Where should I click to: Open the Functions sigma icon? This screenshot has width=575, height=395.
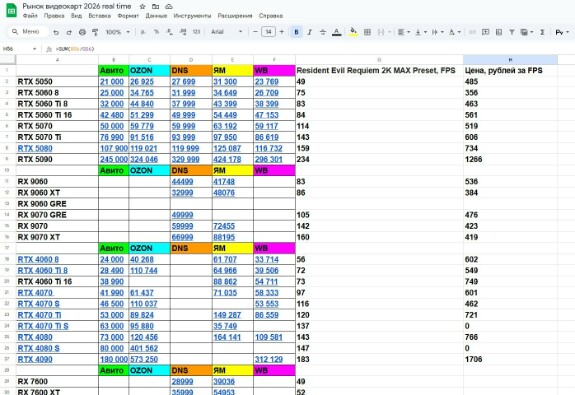[542, 32]
